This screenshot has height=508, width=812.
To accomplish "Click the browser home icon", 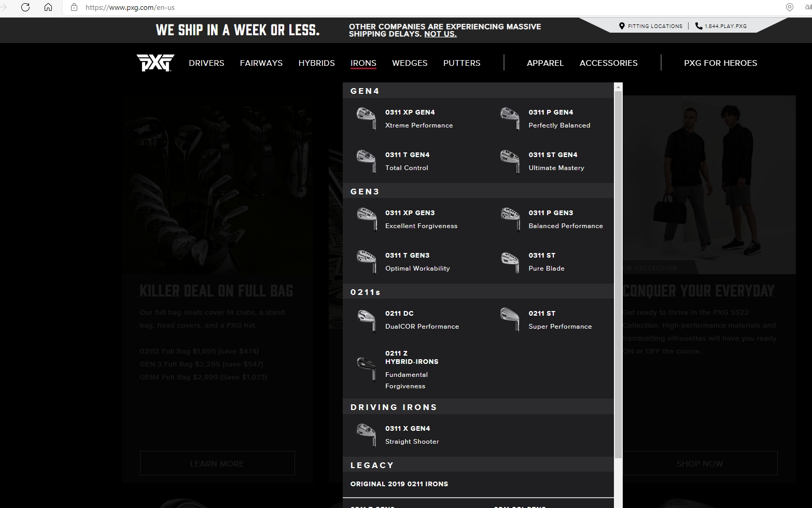I will point(48,7).
